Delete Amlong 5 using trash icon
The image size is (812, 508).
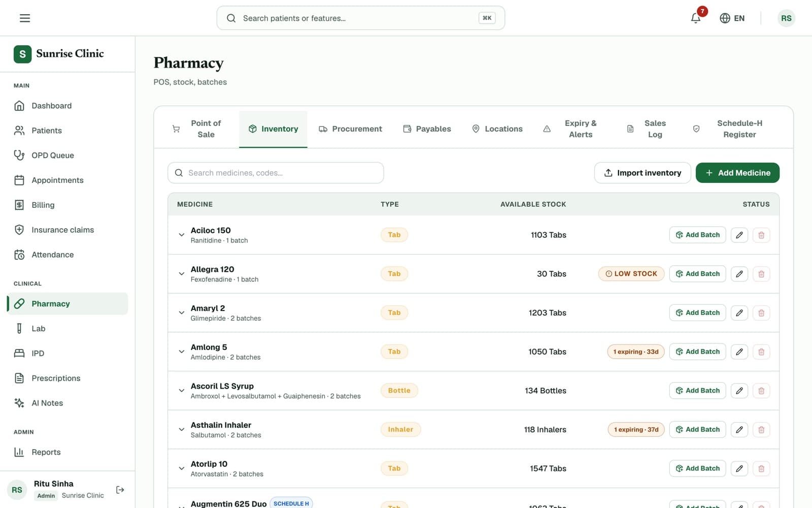(761, 352)
